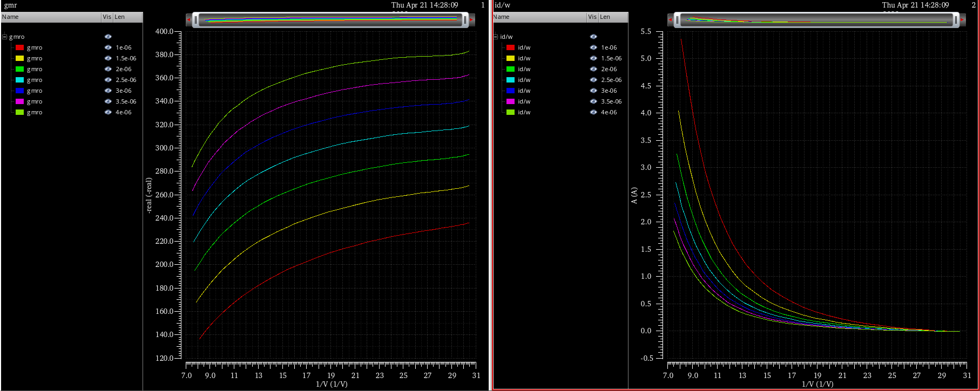Screen dimensions: 980x391
Task: Click the blue swatch of id/w 3e-06
Action: click(x=510, y=91)
